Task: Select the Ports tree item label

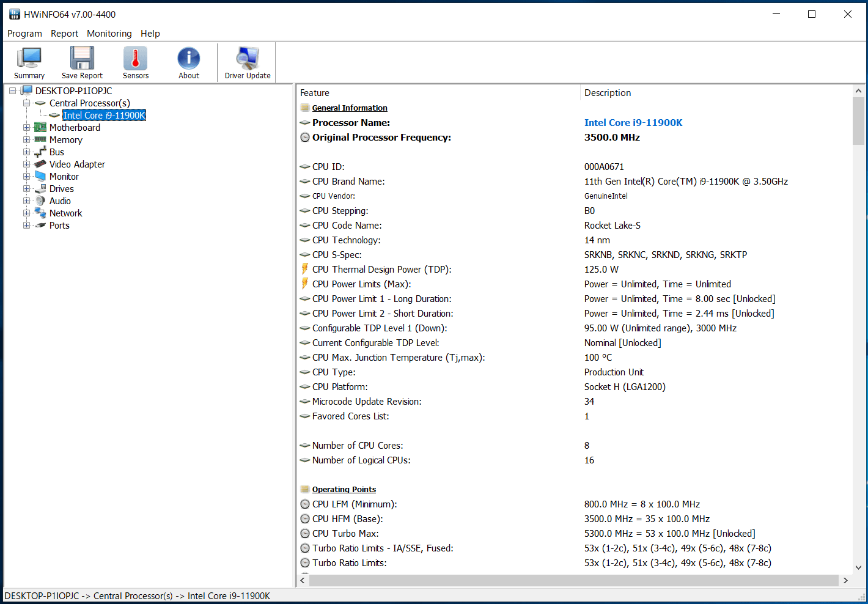Action: pos(59,225)
